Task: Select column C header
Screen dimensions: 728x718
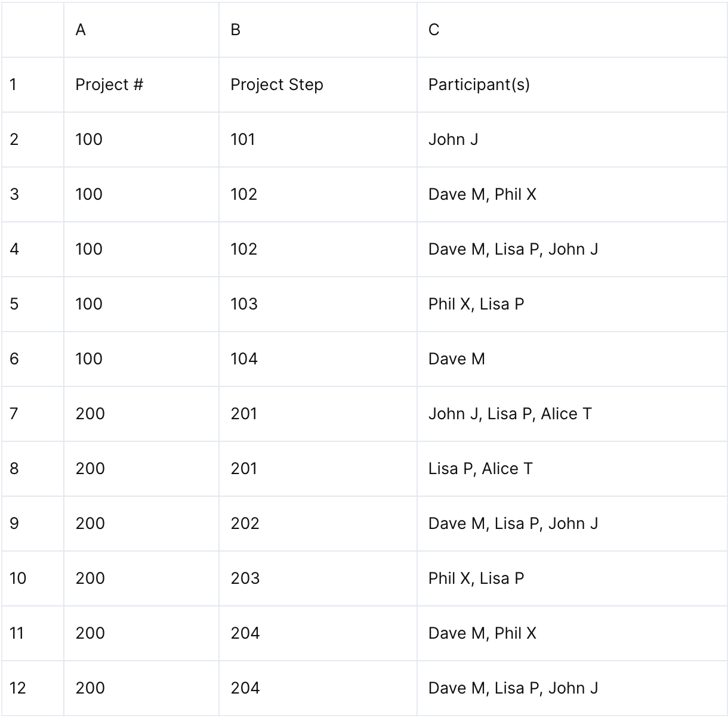Action: click(x=572, y=30)
